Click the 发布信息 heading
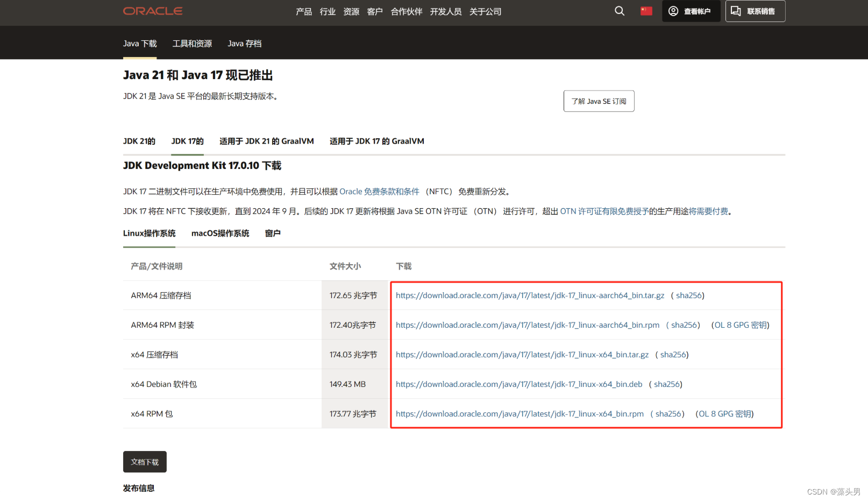This screenshot has height=501, width=868. [x=139, y=488]
